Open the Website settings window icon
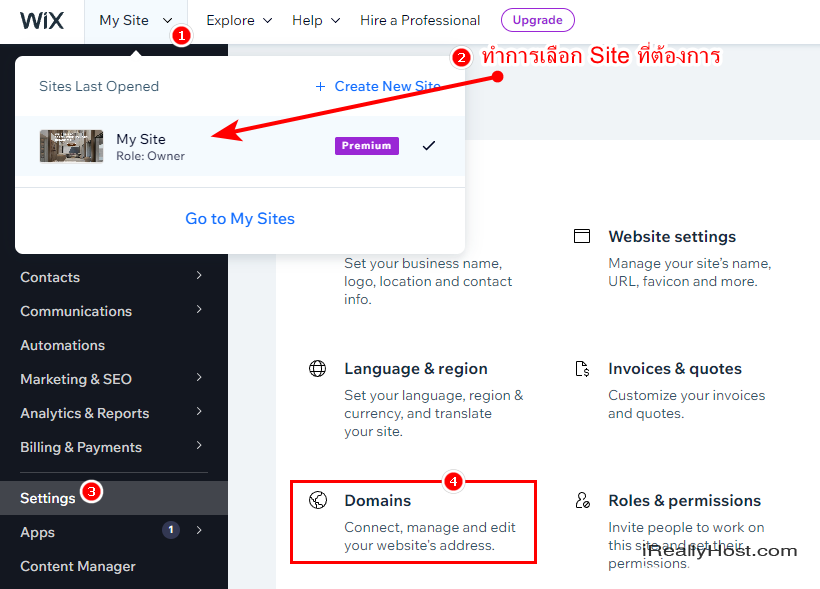 [582, 236]
